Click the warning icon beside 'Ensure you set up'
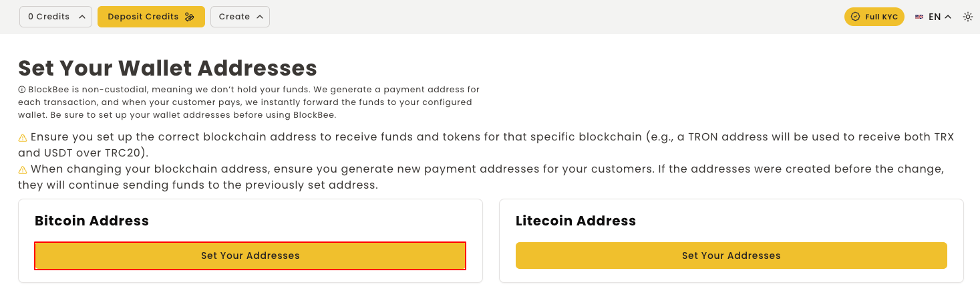The height and width of the screenshot is (295, 980). [23, 138]
